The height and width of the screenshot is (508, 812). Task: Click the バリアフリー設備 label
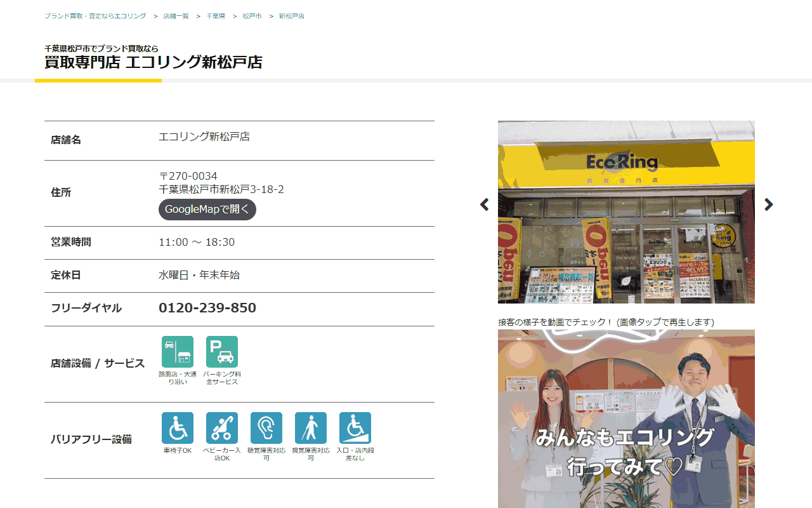(91, 439)
